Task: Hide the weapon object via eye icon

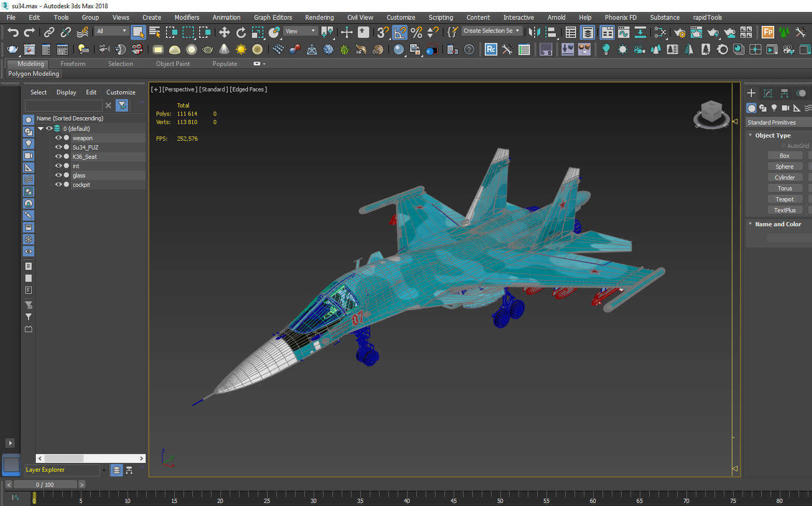Action: click(58, 138)
